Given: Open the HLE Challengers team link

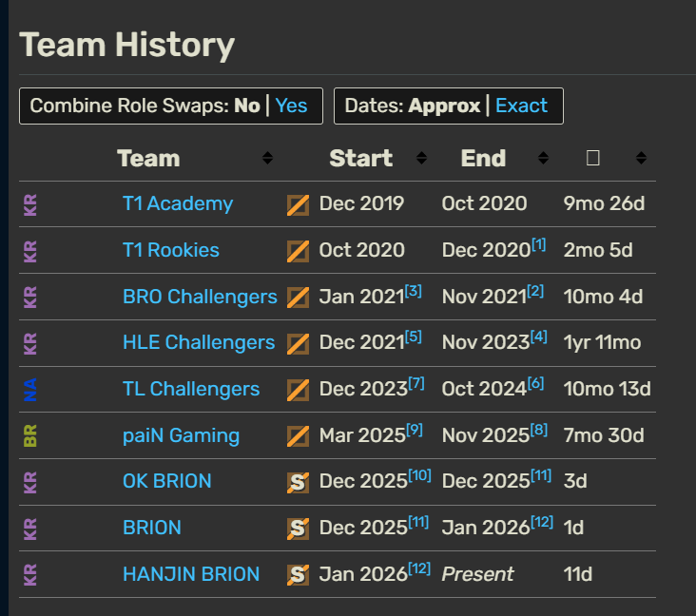Looking at the screenshot, I should point(199,342).
